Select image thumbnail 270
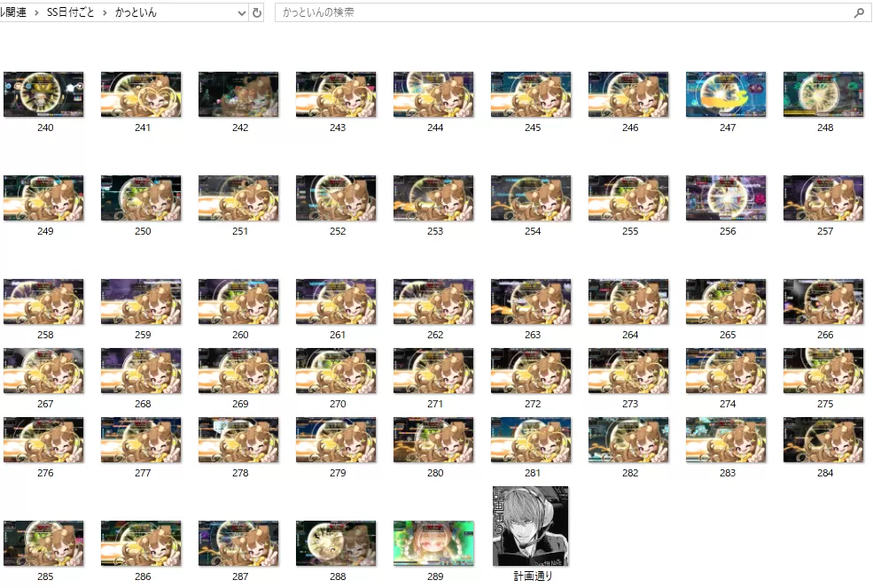 click(x=336, y=370)
